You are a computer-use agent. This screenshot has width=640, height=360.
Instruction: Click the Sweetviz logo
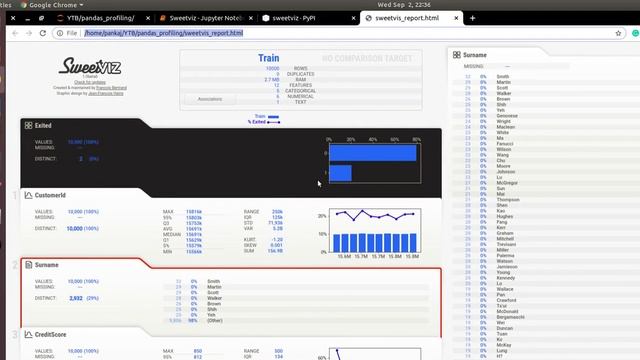90,66
